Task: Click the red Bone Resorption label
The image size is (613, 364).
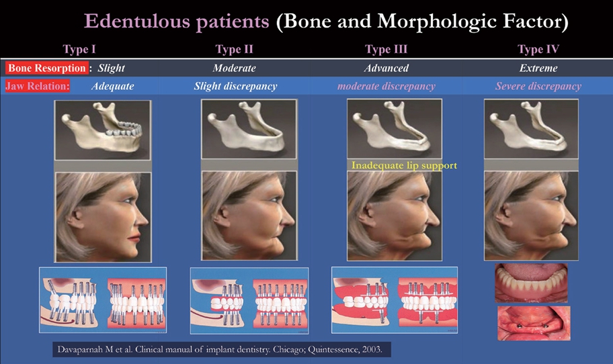Action: coord(46,68)
